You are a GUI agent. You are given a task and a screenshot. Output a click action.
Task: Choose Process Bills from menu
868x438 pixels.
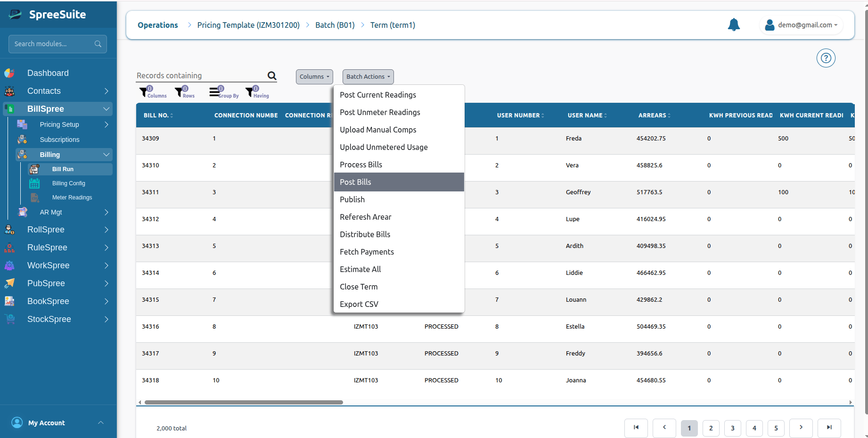click(x=399, y=165)
